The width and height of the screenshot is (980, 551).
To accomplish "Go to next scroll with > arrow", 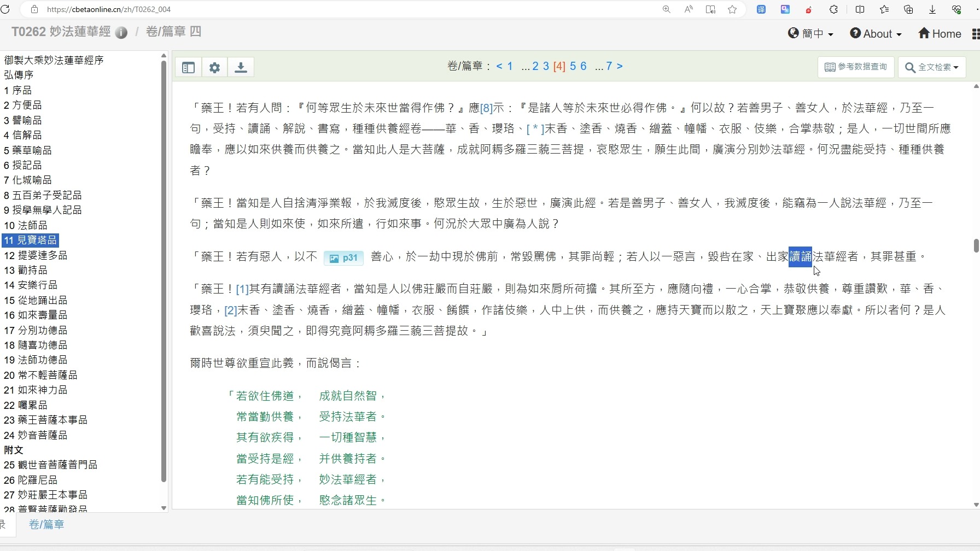I will (620, 66).
